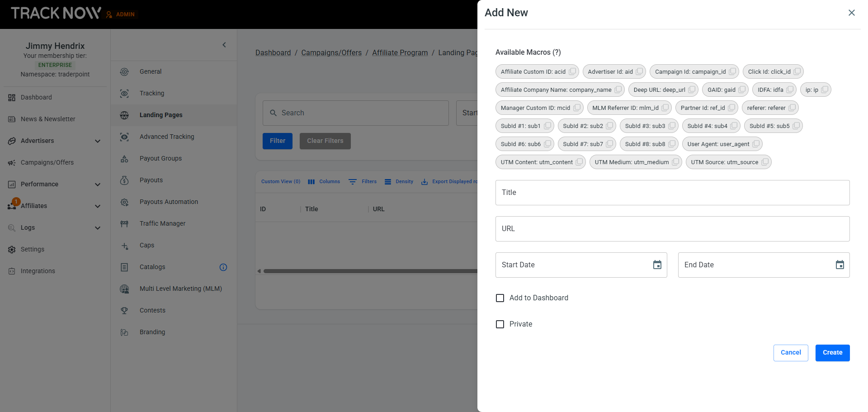Copy the Click Id click_id macro

tap(797, 71)
